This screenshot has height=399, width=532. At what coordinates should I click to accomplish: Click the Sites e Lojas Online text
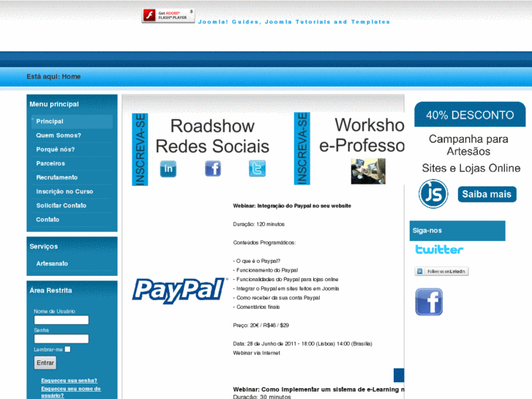click(471, 168)
